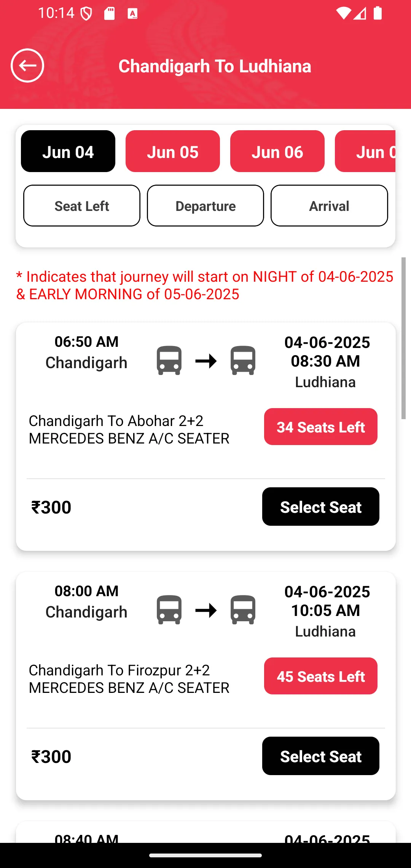Tap the Wi-Fi status bar icon
This screenshot has width=411, height=868.
point(344,13)
